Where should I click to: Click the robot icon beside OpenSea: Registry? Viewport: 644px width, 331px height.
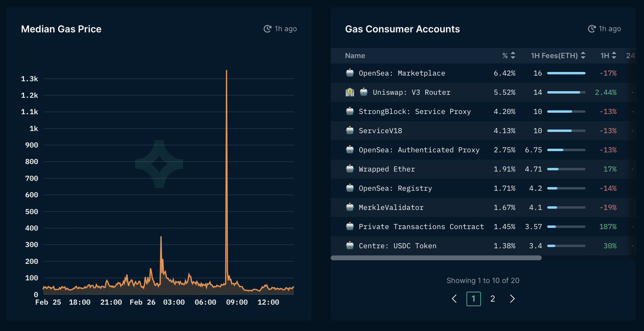click(x=350, y=188)
